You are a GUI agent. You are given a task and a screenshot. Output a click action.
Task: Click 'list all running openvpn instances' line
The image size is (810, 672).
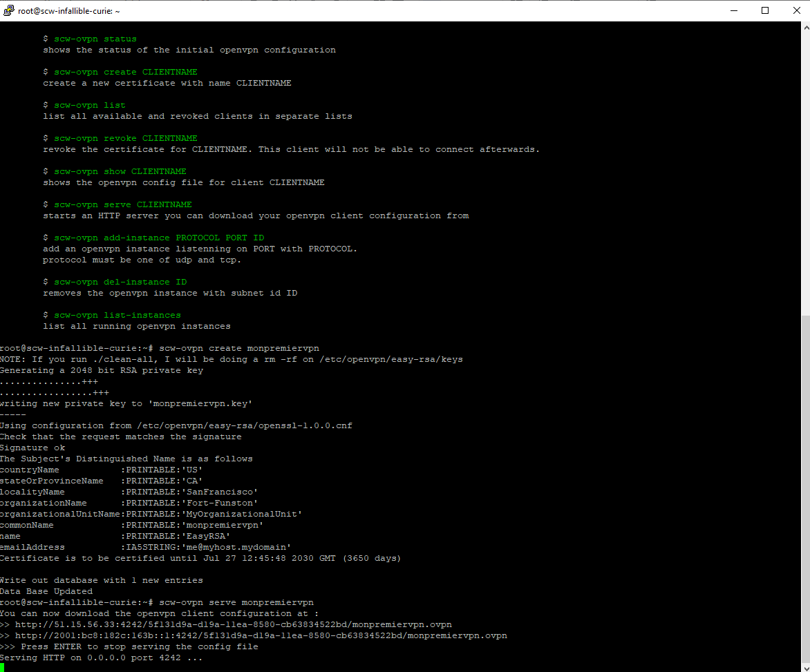[x=137, y=326]
